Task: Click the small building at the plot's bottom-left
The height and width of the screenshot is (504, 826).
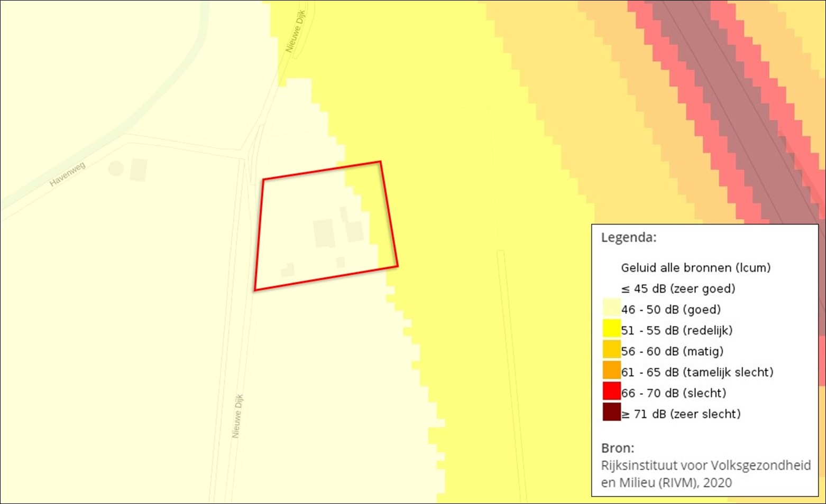Action: click(288, 270)
